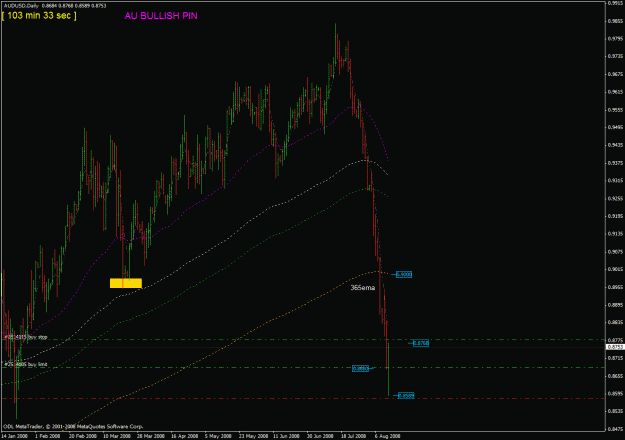Click the blue 0.8589 price label
Screen dimensions: 625x440
[406, 396]
